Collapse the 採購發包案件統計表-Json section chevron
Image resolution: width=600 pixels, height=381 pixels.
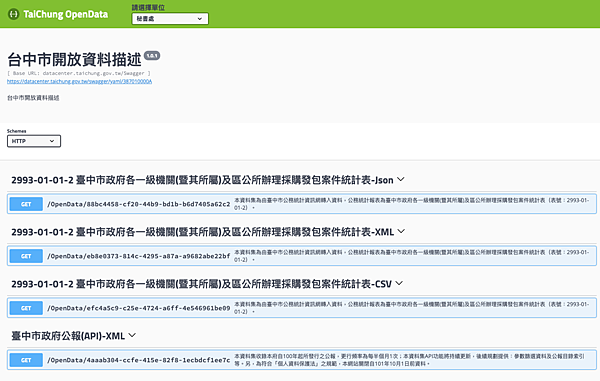401,179
